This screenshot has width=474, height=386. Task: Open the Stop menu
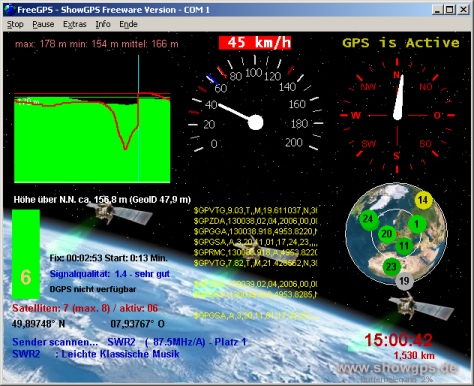click(x=15, y=24)
